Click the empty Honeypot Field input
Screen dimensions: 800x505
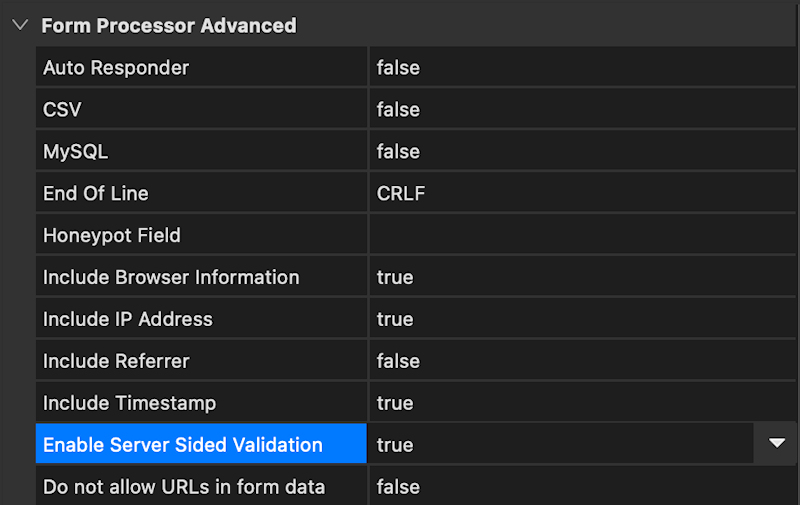tap(580, 236)
